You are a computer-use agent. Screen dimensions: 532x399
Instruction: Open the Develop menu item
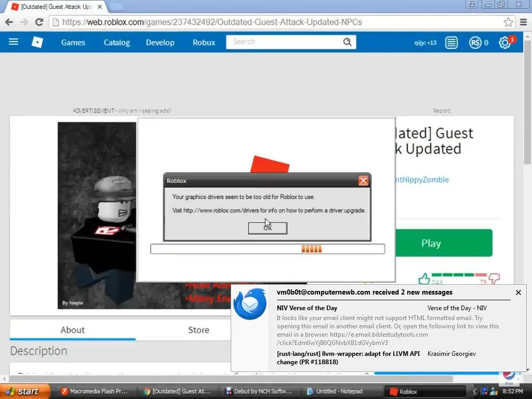pyautogui.click(x=160, y=43)
